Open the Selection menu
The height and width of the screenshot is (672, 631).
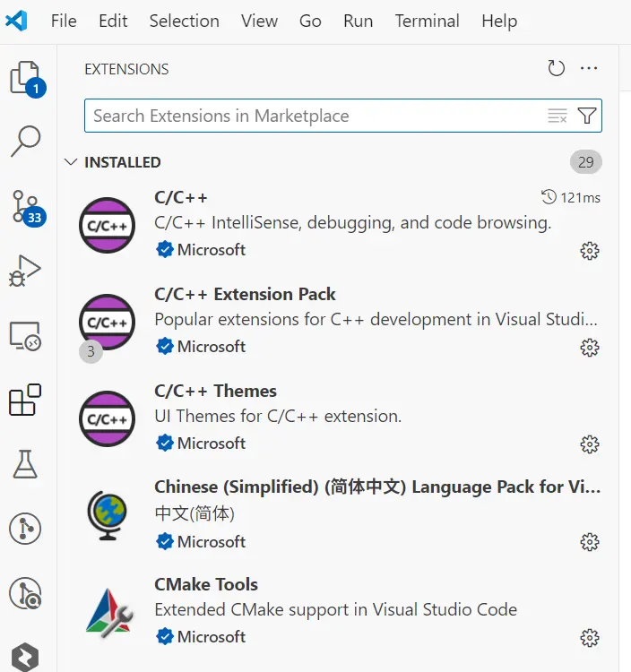pos(185,21)
